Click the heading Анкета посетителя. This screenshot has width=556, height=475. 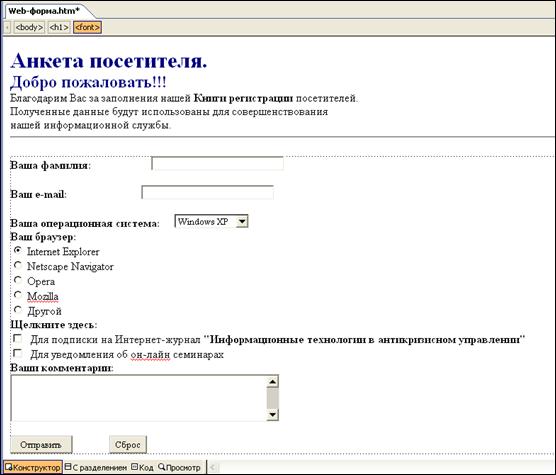[109, 61]
